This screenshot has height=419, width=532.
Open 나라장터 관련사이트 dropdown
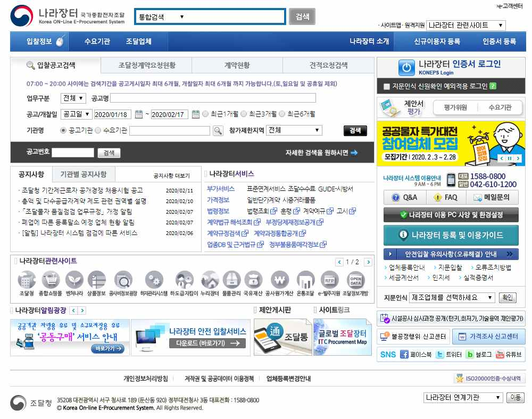466,25
